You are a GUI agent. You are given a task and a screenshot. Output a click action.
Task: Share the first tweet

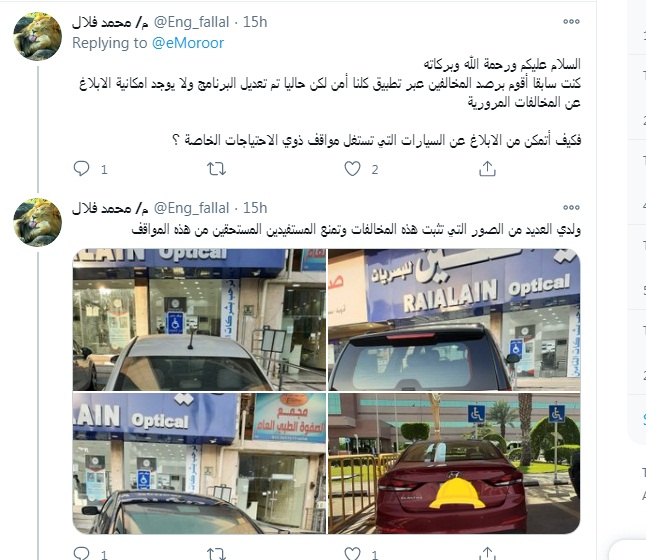pyautogui.click(x=487, y=169)
